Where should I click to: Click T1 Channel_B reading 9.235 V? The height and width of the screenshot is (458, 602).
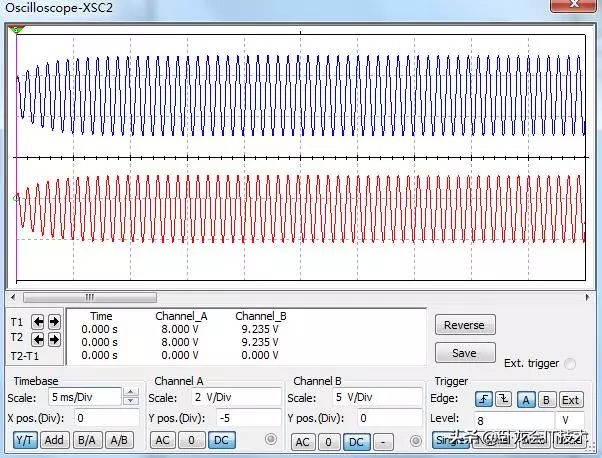[260, 329]
